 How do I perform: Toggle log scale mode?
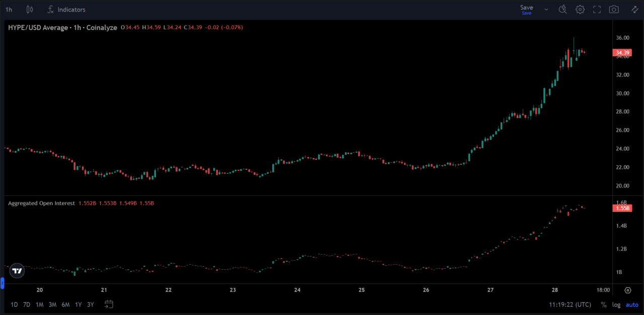[616, 305]
